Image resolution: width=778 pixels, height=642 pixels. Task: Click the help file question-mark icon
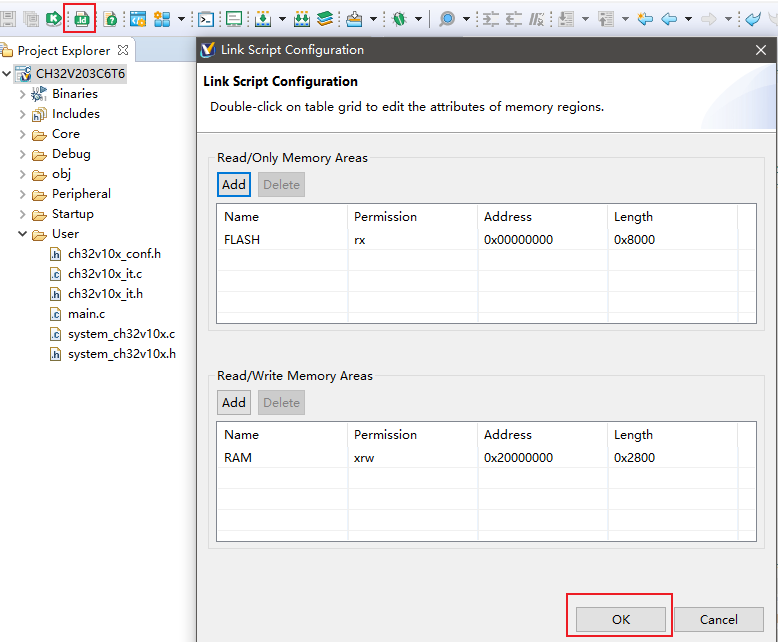(111, 19)
